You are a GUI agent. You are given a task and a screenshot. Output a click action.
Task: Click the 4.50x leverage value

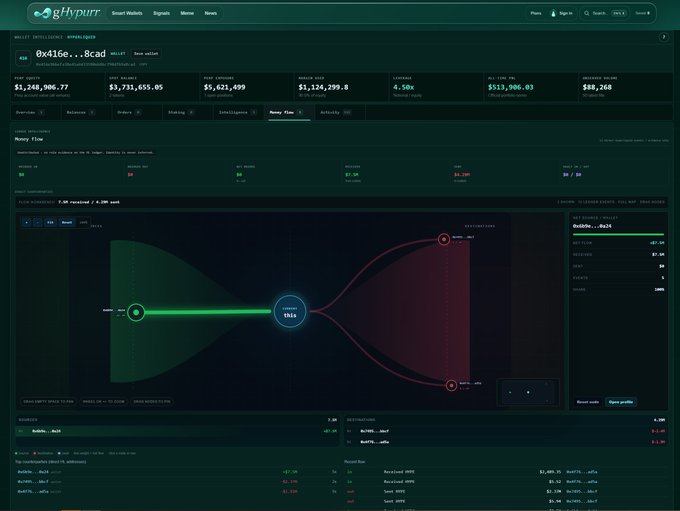pyautogui.click(x=403, y=87)
